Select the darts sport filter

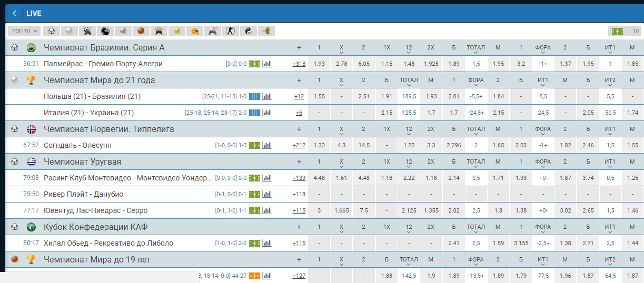pos(266,31)
